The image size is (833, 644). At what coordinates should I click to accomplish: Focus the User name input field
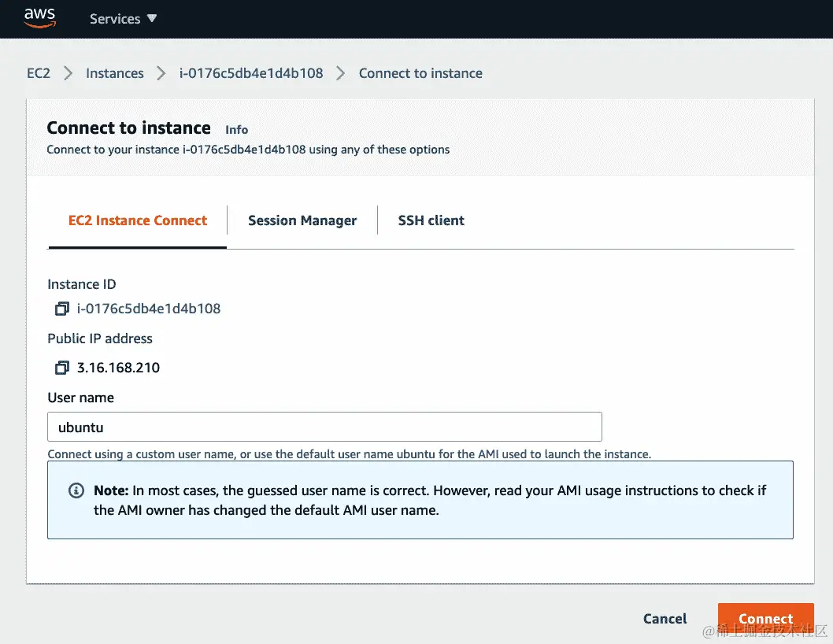[x=324, y=427]
